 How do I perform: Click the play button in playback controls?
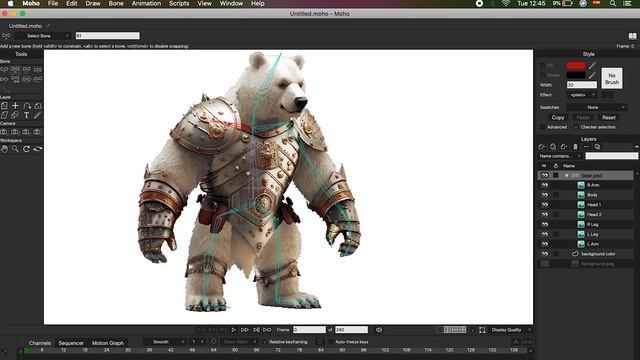(233, 330)
